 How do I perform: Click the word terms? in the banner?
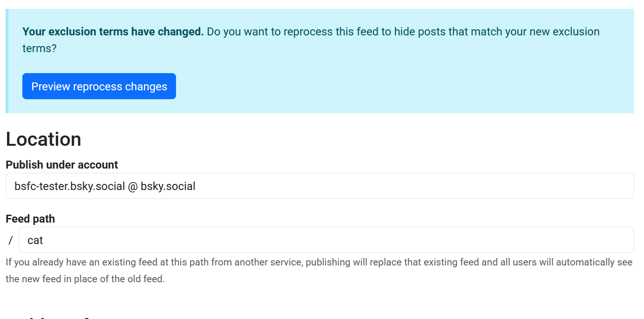40,48
